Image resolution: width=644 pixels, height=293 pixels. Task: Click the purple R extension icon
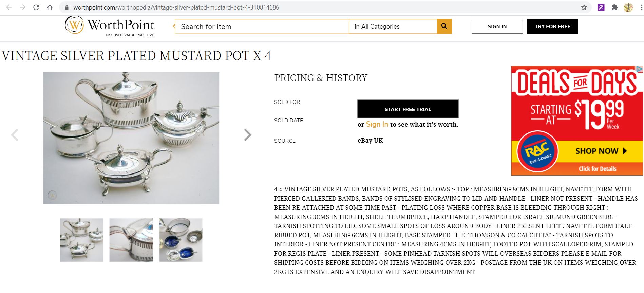pos(601,7)
